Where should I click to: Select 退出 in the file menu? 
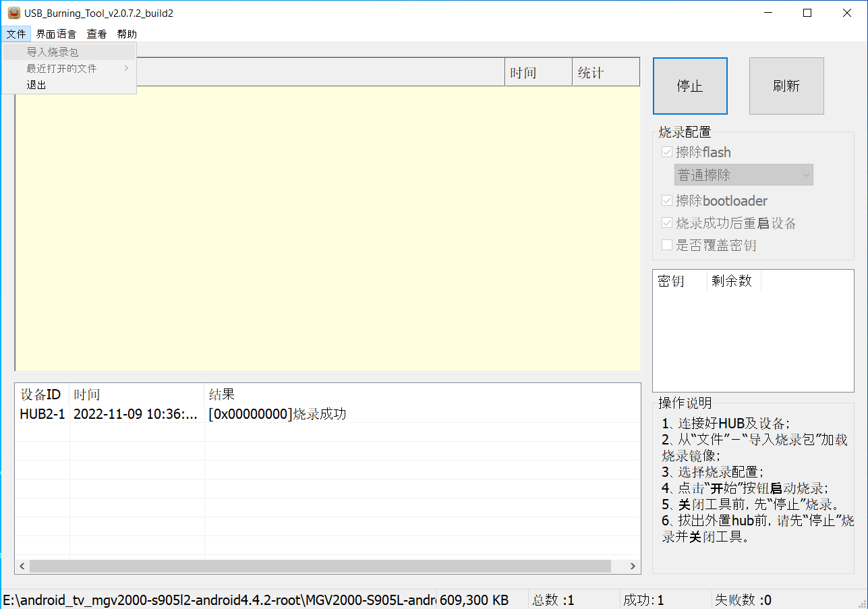(x=69, y=85)
